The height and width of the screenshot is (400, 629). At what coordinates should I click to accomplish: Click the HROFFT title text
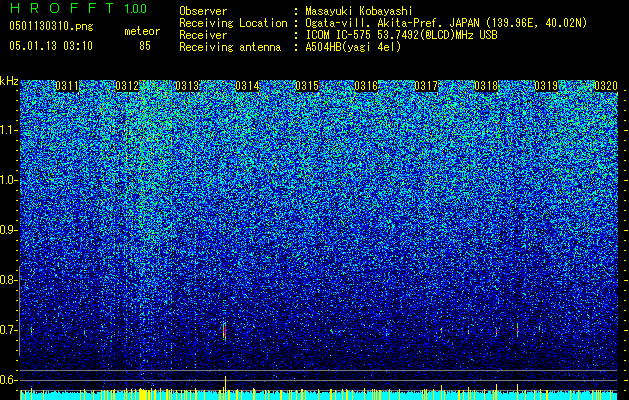click(x=62, y=8)
